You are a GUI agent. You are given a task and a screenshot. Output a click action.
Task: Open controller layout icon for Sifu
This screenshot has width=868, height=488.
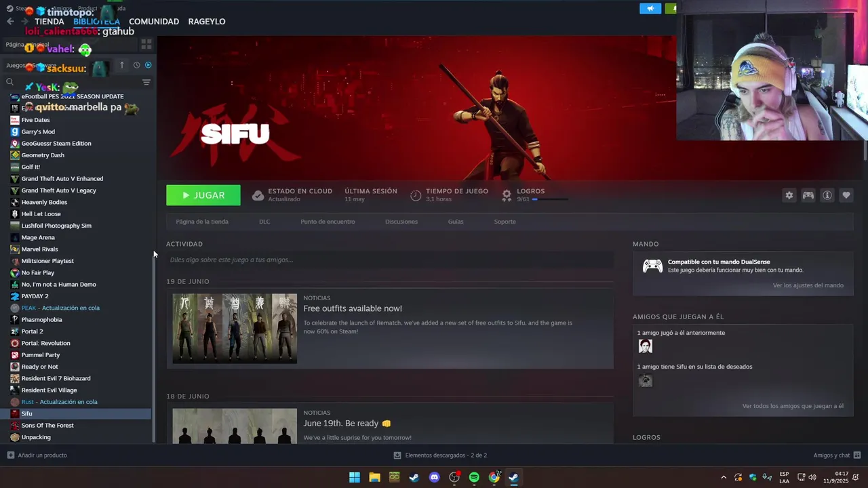point(808,195)
